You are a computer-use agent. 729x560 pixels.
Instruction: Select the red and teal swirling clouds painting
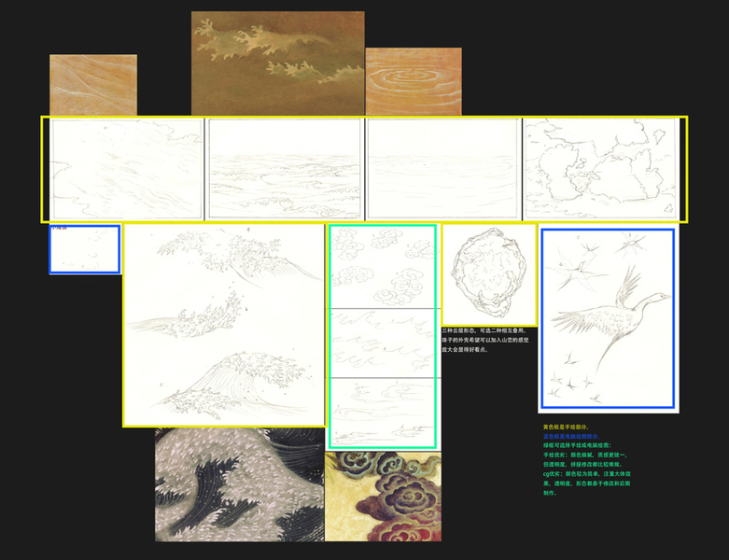(x=383, y=497)
